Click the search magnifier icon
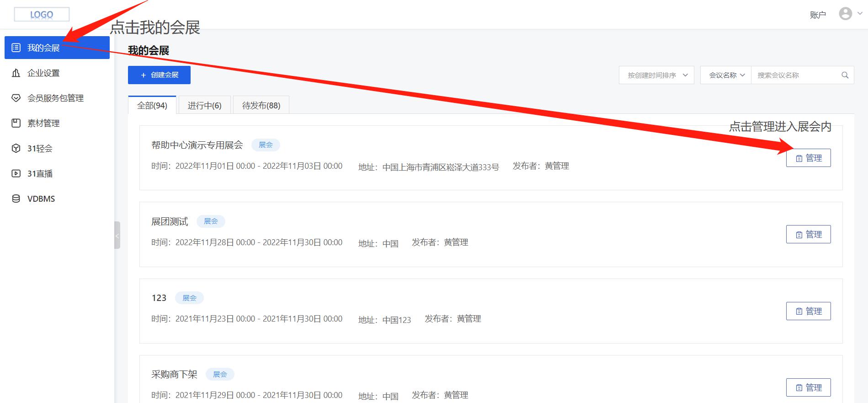The width and height of the screenshot is (868, 403). 845,75
